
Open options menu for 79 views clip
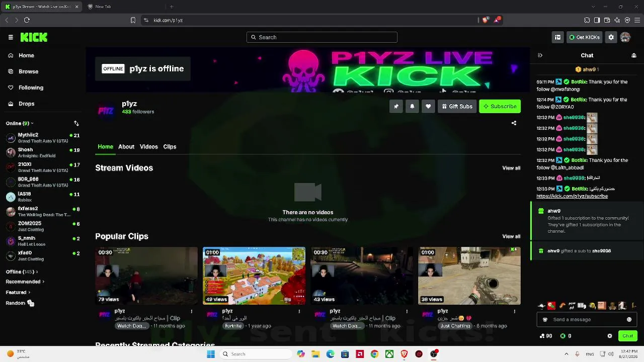(x=191, y=312)
